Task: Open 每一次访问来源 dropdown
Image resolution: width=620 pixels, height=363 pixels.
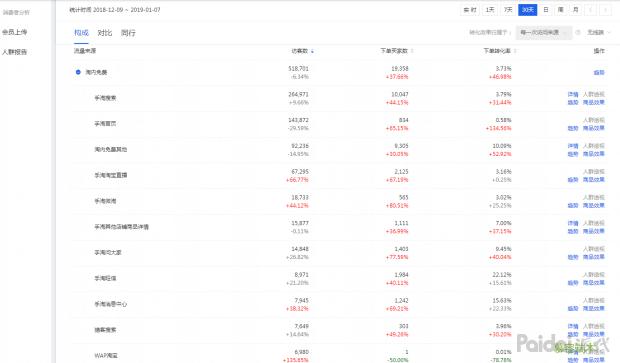Action: tap(544, 32)
